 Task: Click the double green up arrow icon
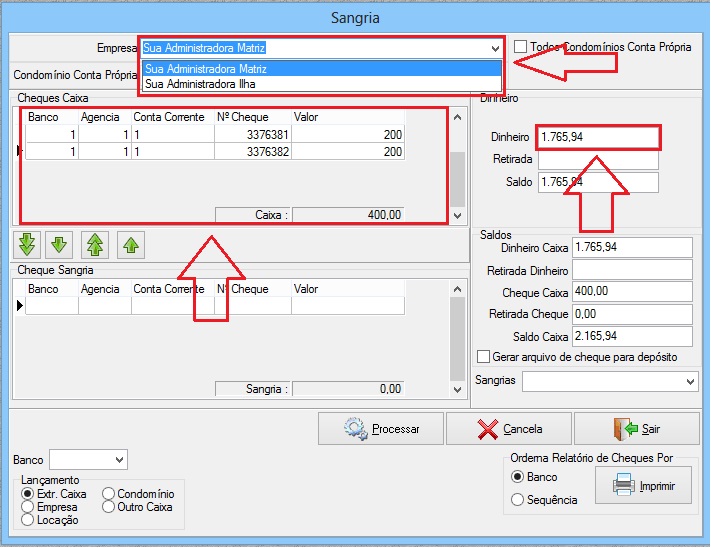95,244
